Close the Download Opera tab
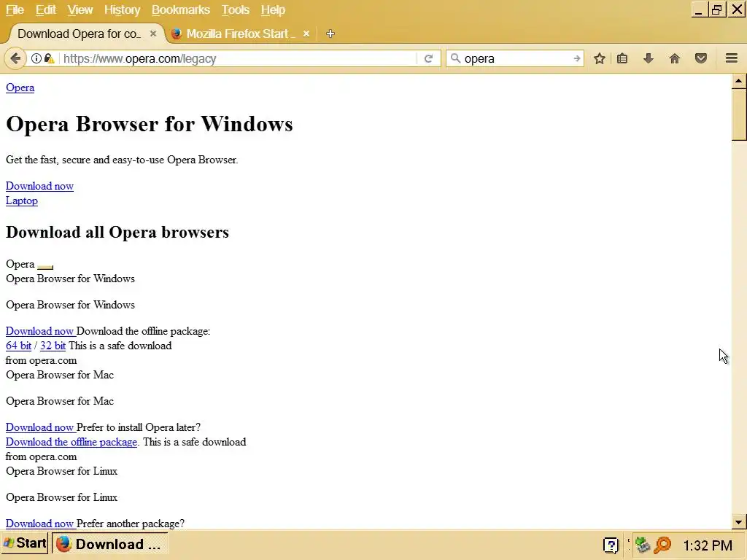 (x=153, y=34)
